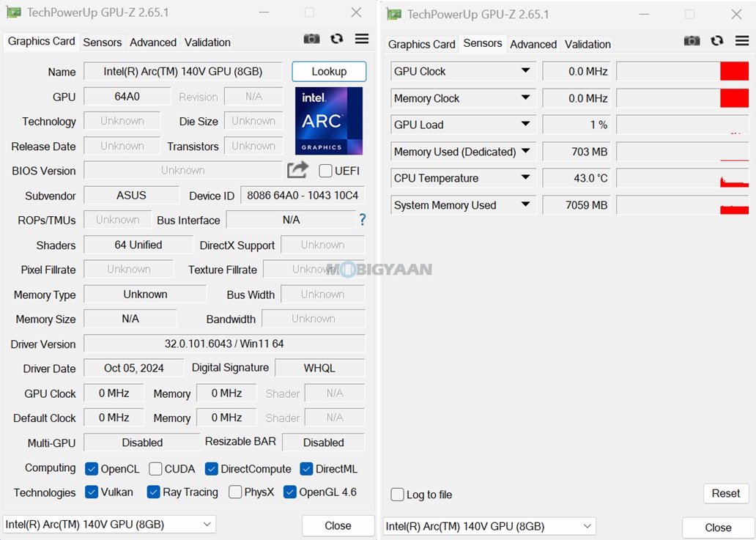Switch to Graphics Card tab in right window
Viewport: 756px width, 540px height.
(x=421, y=45)
